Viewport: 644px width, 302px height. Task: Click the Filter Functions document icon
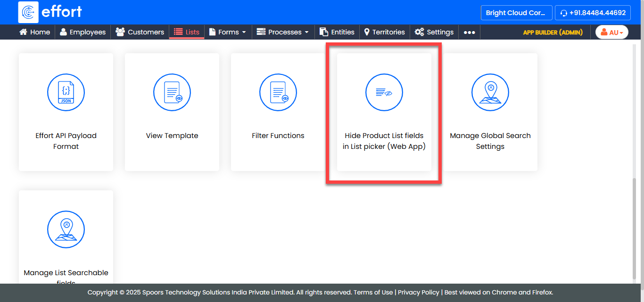point(278,92)
